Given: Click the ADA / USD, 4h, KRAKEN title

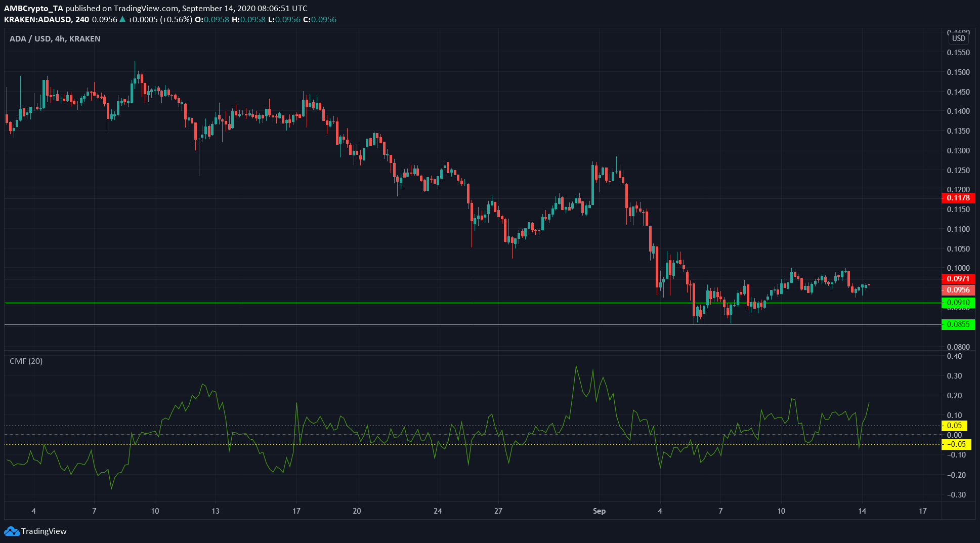Looking at the screenshot, I should [55, 38].
